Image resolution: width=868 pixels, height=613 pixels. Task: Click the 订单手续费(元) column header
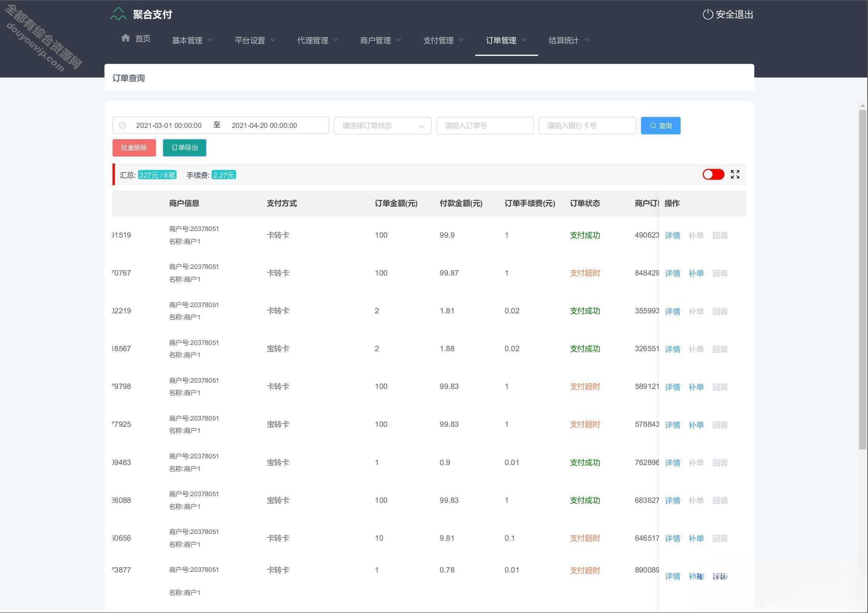(x=530, y=203)
